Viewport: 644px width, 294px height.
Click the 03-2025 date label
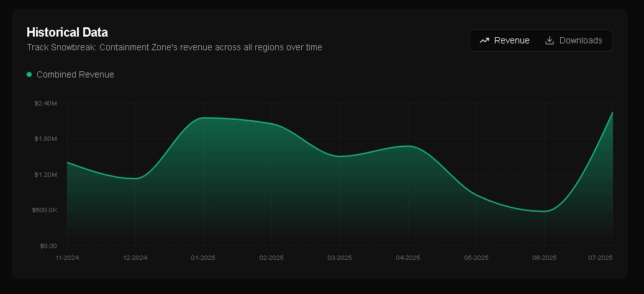point(340,257)
